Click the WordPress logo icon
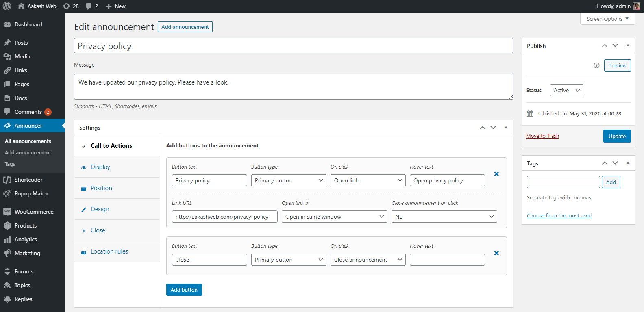The height and width of the screenshot is (312, 644). pyautogui.click(x=7, y=6)
